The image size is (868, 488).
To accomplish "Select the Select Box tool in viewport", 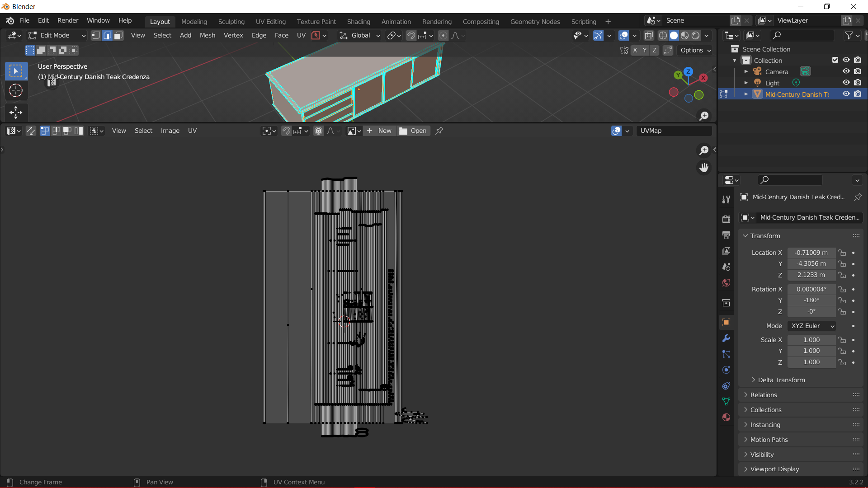I will tap(16, 71).
